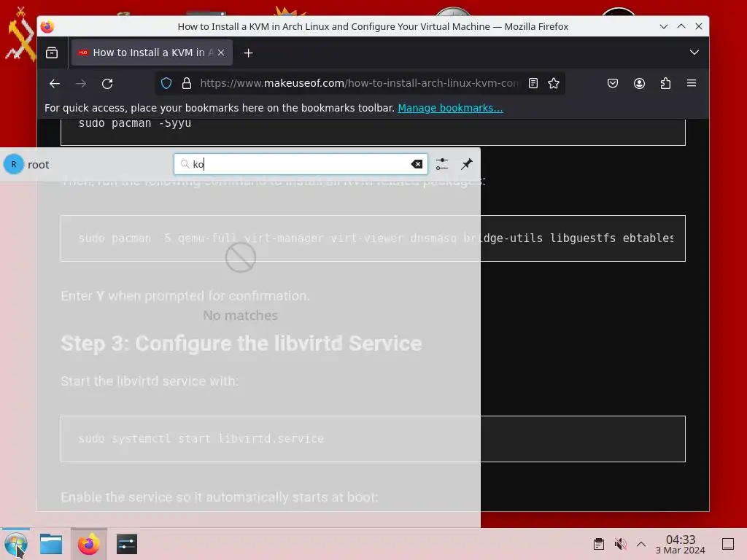Open Firefox account menu
The image size is (747, 560).
pyautogui.click(x=639, y=83)
